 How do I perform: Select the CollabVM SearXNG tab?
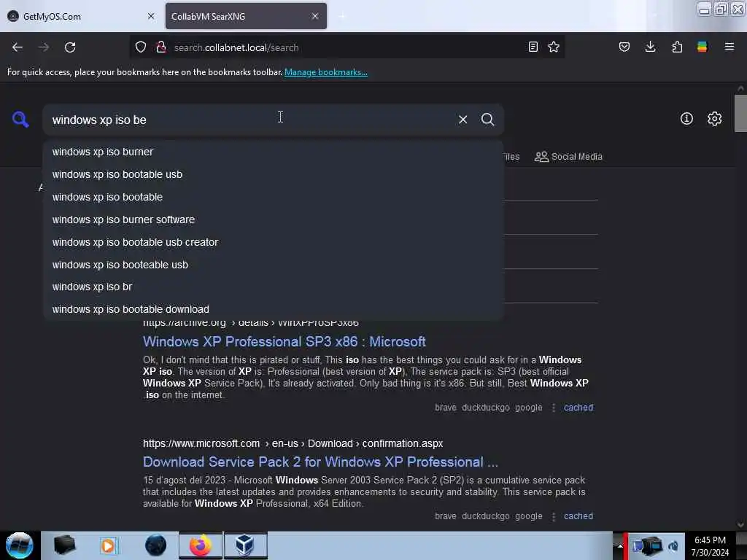click(x=246, y=16)
